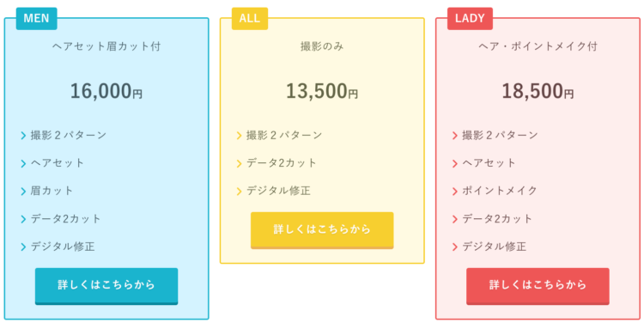The image size is (644, 329).
Task: Click the red chevron beside ヘアセット in LADY plan
Action: (x=454, y=163)
